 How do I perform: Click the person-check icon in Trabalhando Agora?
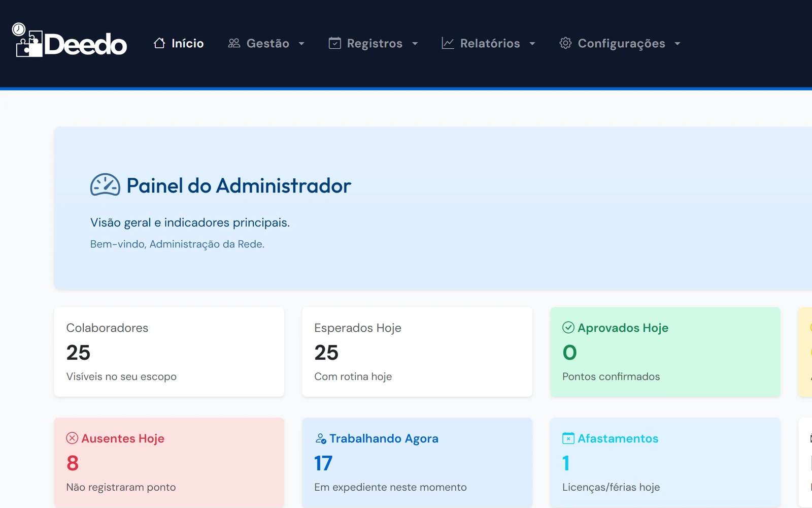pyautogui.click(x=321, y=438)
